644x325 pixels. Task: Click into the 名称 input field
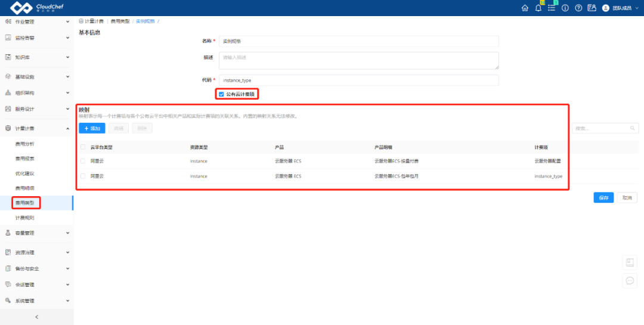[x=358, y=41]
